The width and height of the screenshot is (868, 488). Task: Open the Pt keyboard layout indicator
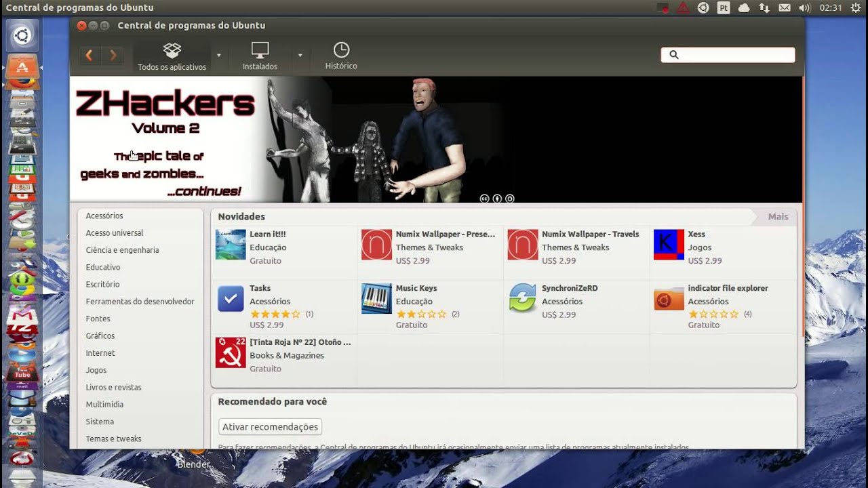724,8
